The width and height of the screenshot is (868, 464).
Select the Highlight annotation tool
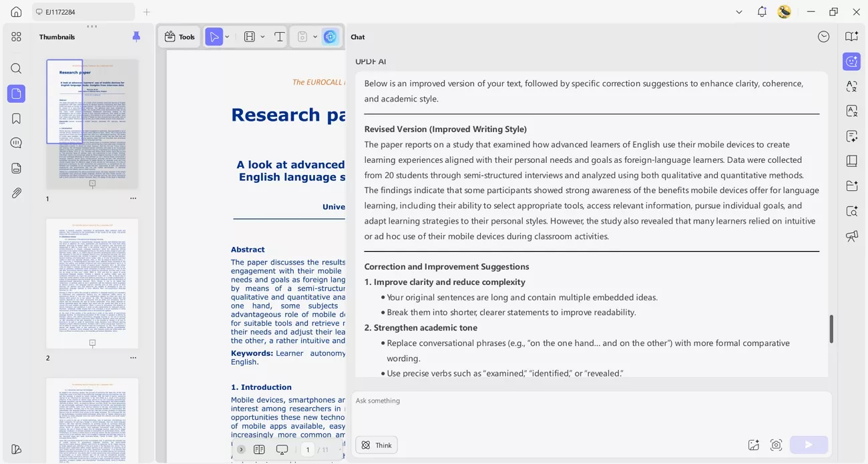(x=250, y=37)
